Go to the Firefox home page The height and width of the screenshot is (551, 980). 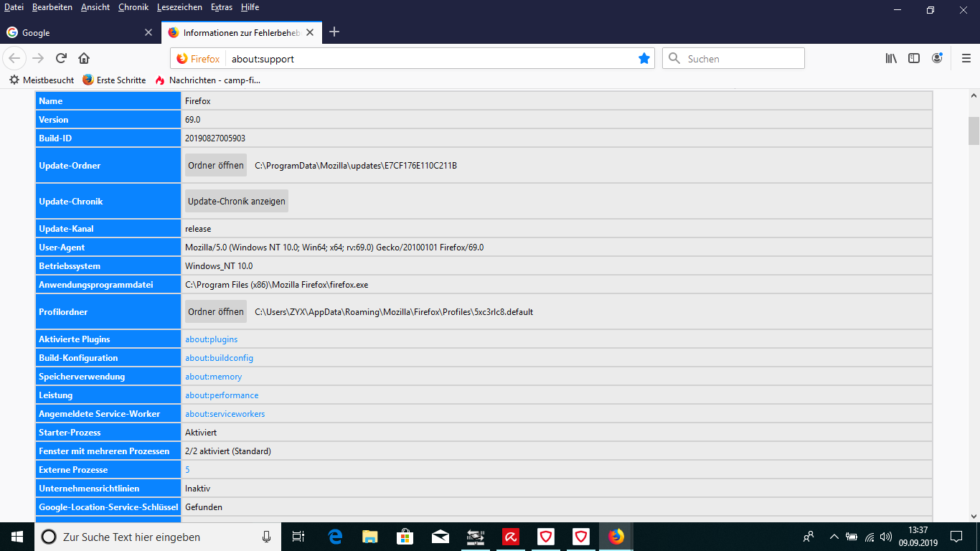pos(84,58)
